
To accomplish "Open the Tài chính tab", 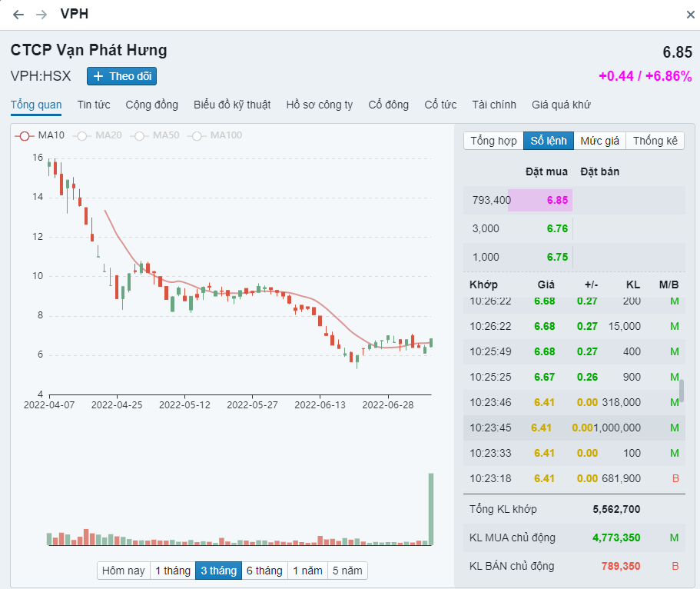I will pyautogui.click(x=494, y=105).
